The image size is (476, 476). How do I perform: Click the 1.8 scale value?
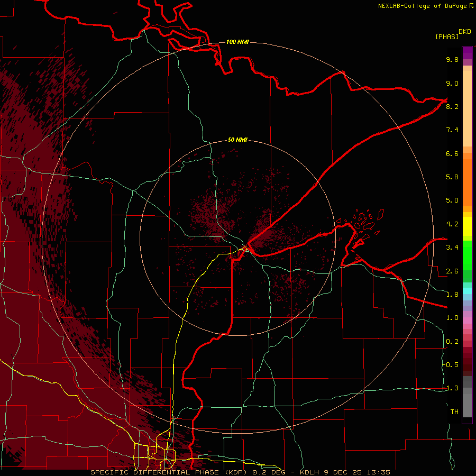(452, 295)
